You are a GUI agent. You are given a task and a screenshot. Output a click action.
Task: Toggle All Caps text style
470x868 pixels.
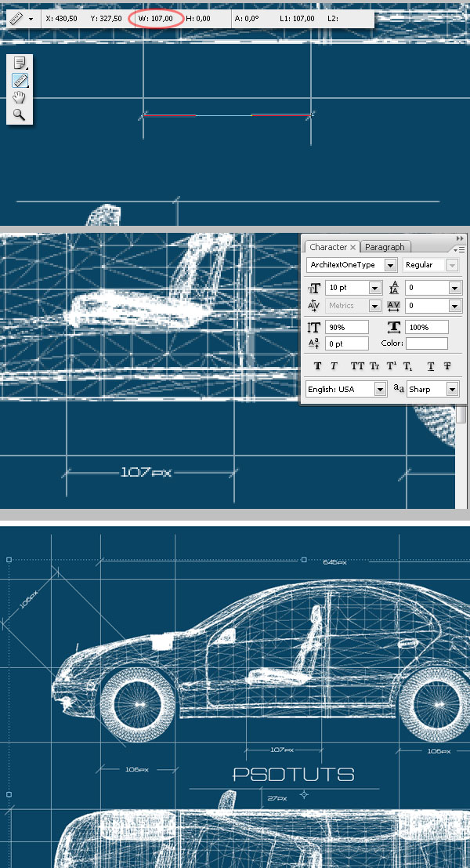[357, 366]
